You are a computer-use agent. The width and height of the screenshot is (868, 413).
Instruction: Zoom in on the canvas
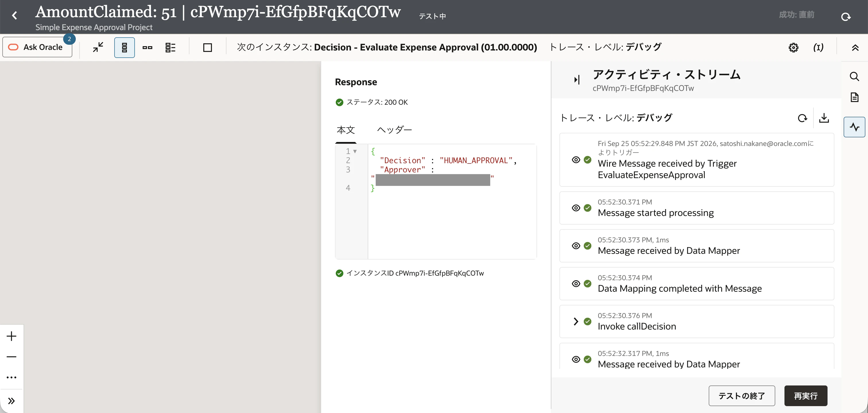11,336
